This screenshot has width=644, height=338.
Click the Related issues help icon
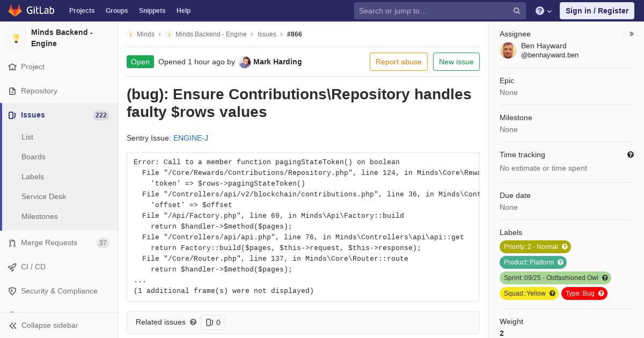tap(193, 322)
